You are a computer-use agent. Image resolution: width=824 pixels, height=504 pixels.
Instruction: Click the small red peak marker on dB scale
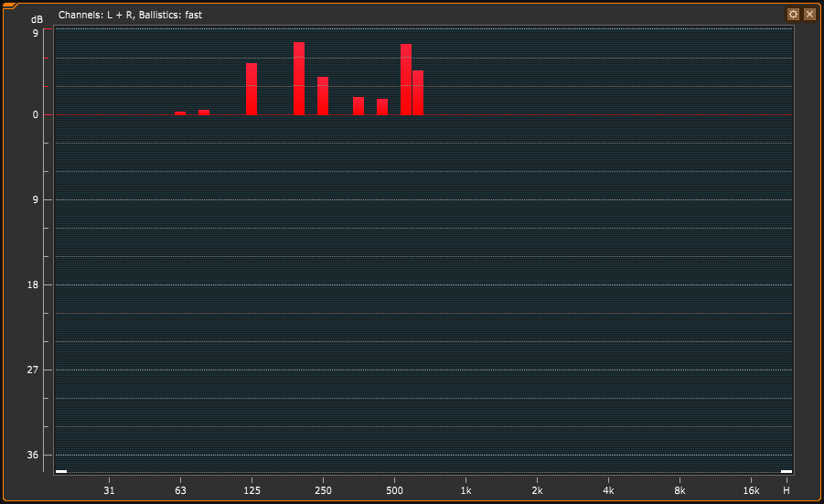[46, 86]
